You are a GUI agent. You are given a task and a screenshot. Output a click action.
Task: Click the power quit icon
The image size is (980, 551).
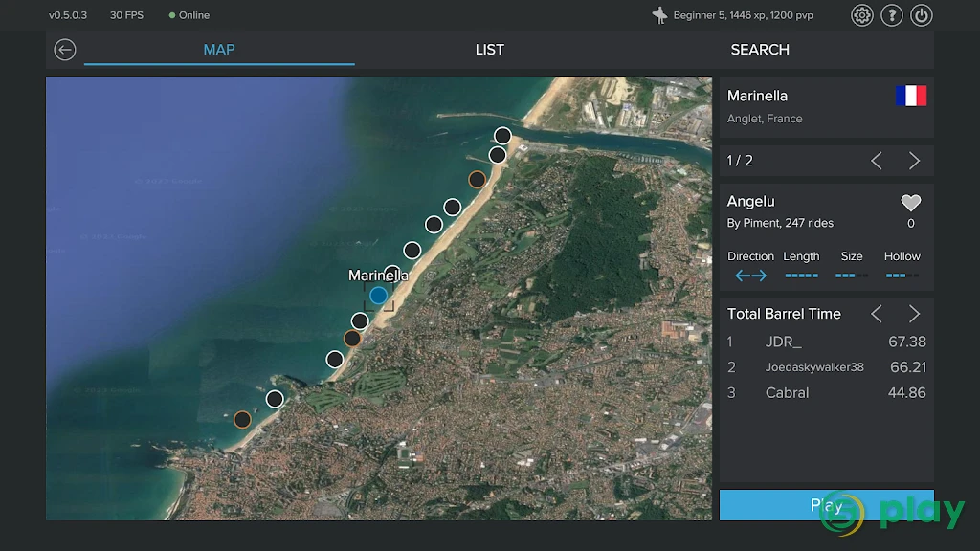coord(922,15)
